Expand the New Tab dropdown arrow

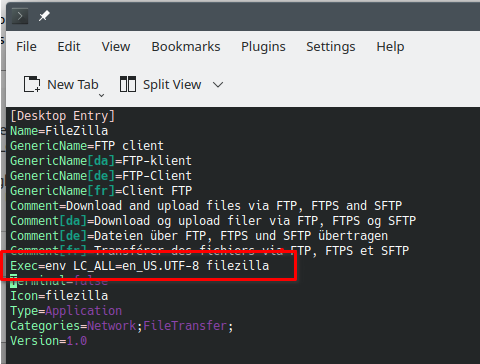(102, 95)
